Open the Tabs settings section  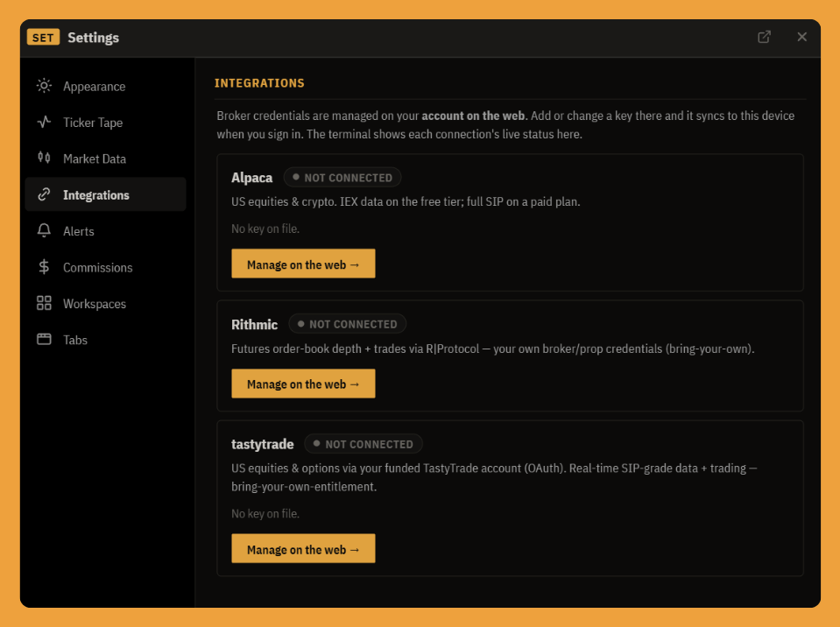pos(105,340)
